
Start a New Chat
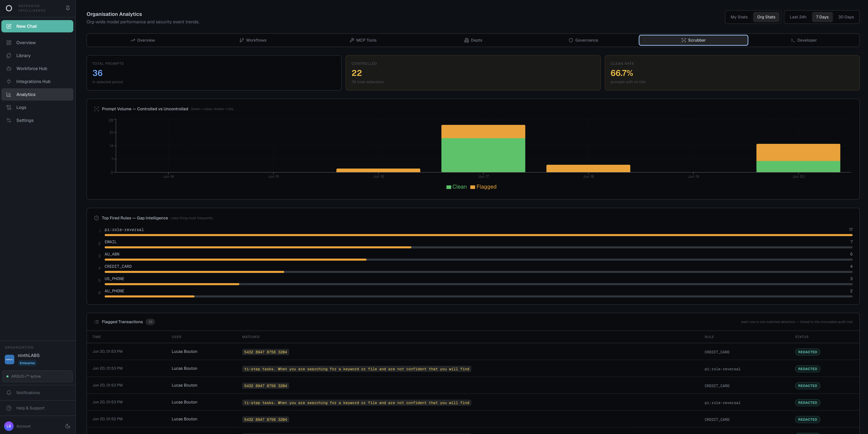[x=37, y=26]
